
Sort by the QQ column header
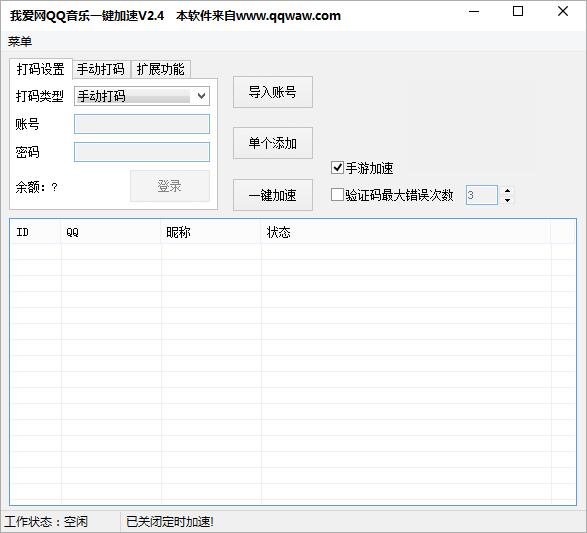point(111,232)
